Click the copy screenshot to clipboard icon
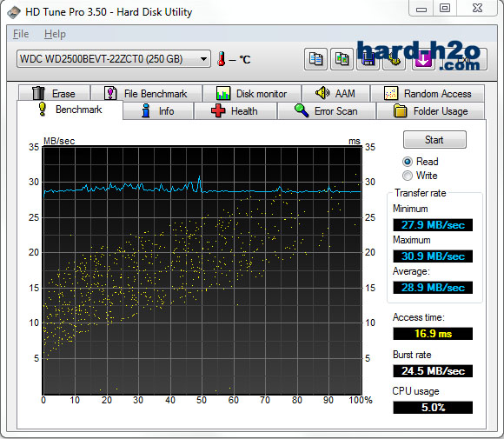This screenshot has width=504, height=439. click(x=342, y=59)
